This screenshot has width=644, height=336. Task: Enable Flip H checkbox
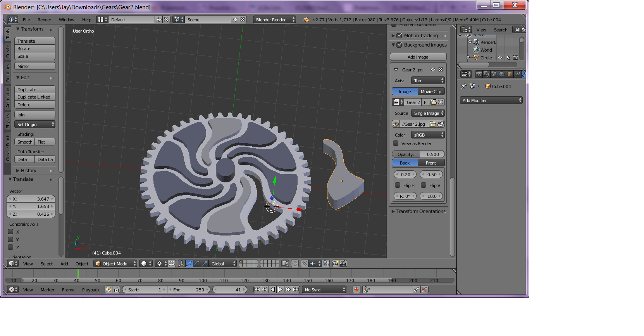398,185
